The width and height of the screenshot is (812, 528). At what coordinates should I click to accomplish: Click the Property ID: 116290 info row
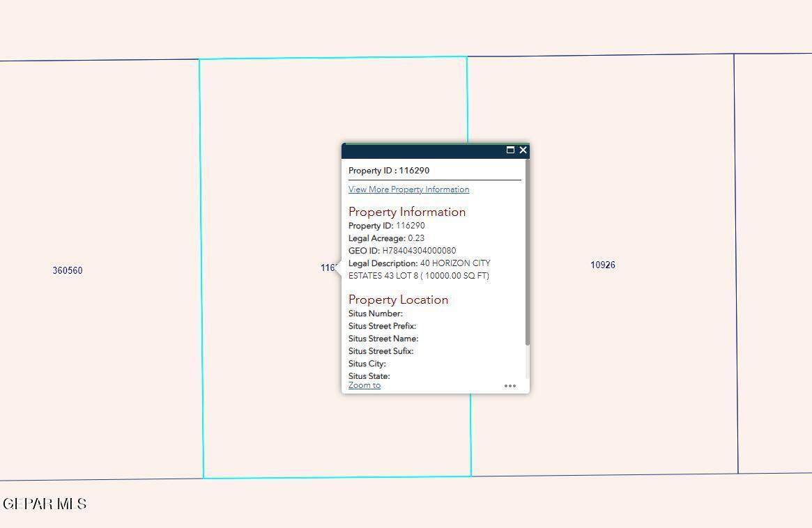(x=387, y=226)
